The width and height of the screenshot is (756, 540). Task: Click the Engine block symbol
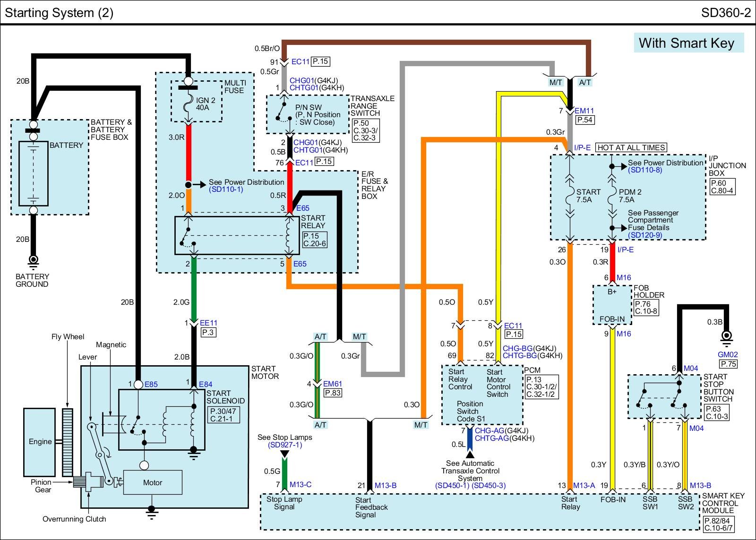pos(40,441)
